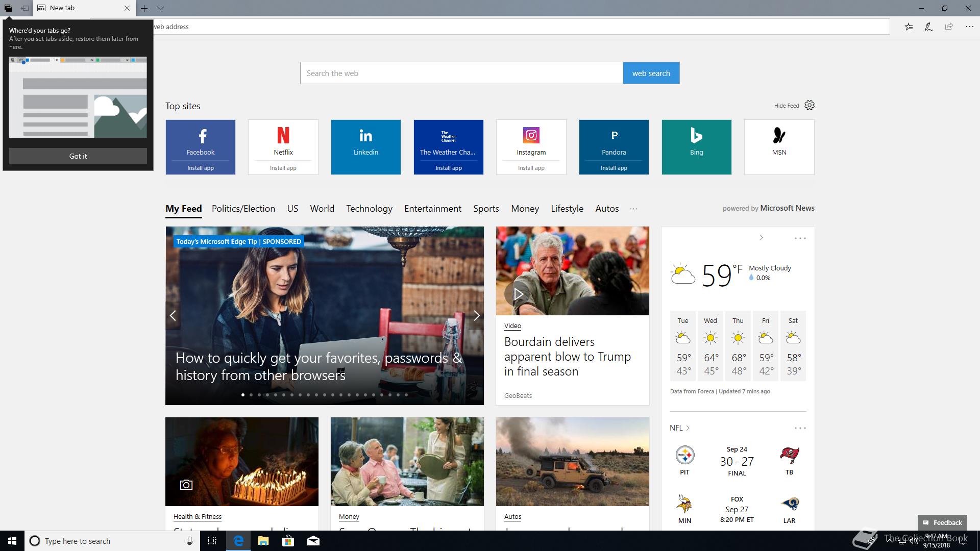This screenshot has height=551, width=980.
Task: Go to previous carousel slide arrow
Action: 173,316
